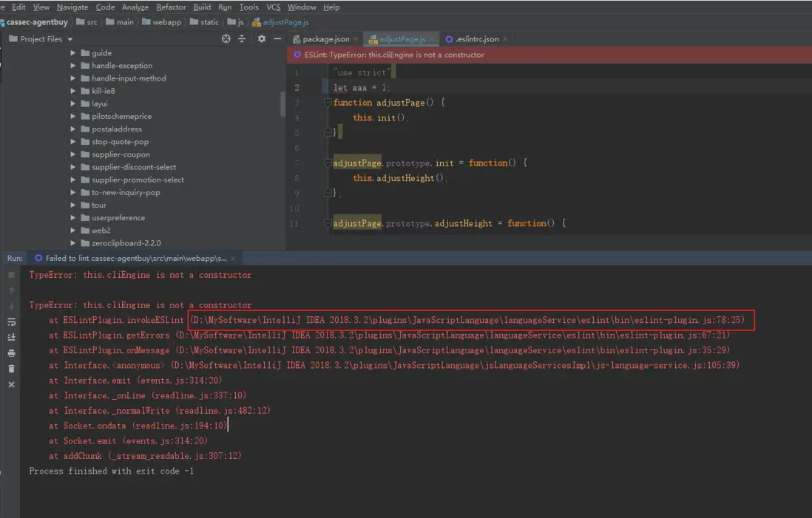Open the Project panel settings gear
The height and width of the screenshot is (518, 812).
tap(261, 39)
